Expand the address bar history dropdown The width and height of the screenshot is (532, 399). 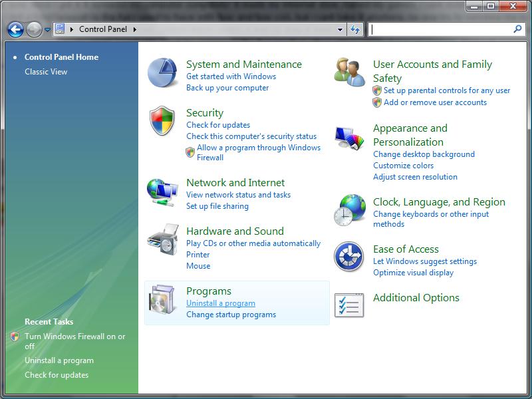click(x=340, y=29)
